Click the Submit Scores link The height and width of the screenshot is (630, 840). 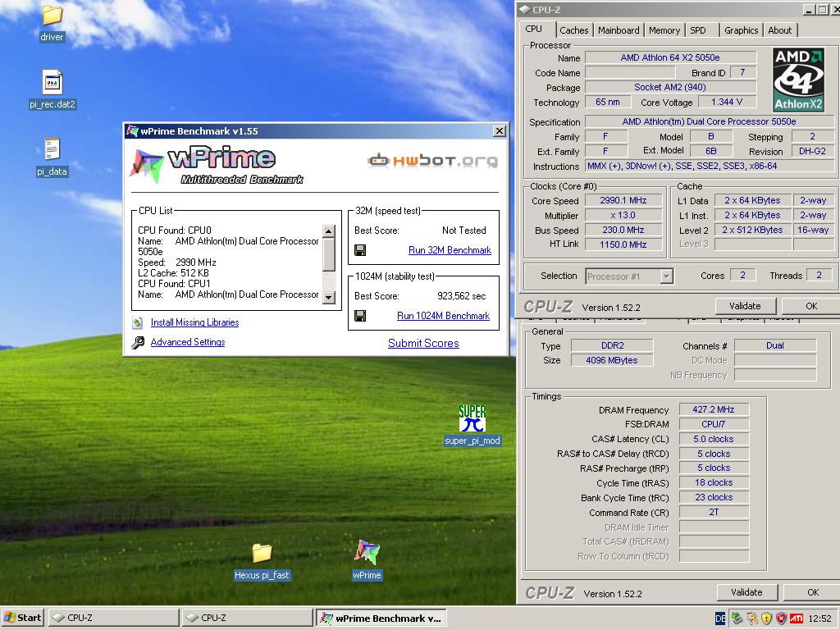(423, 344)
